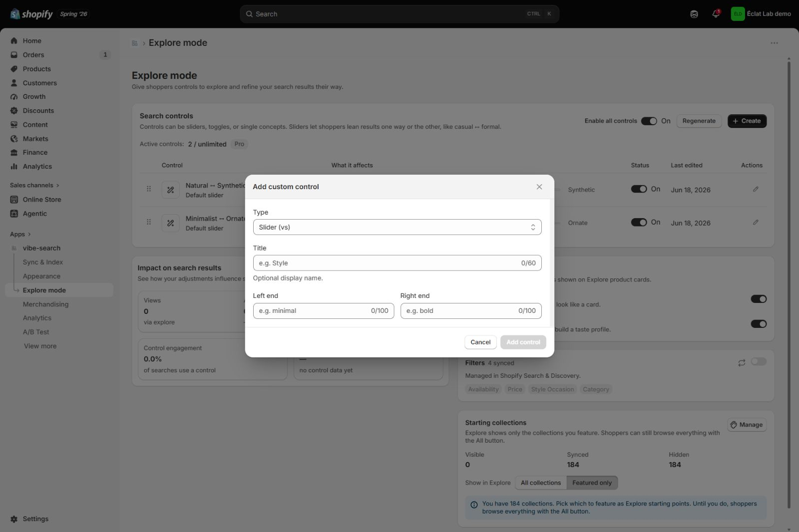Screen dimensions: 799x532
Task: Toggle the Minimalist ↔ Ornate status switch
Action: pyautogui.click(x=639, y=223)
